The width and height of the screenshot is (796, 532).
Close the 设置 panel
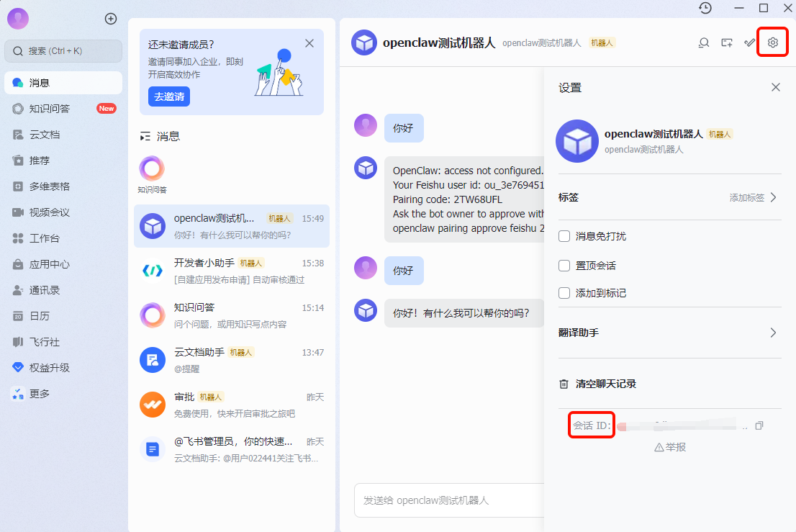coord(776,87)
